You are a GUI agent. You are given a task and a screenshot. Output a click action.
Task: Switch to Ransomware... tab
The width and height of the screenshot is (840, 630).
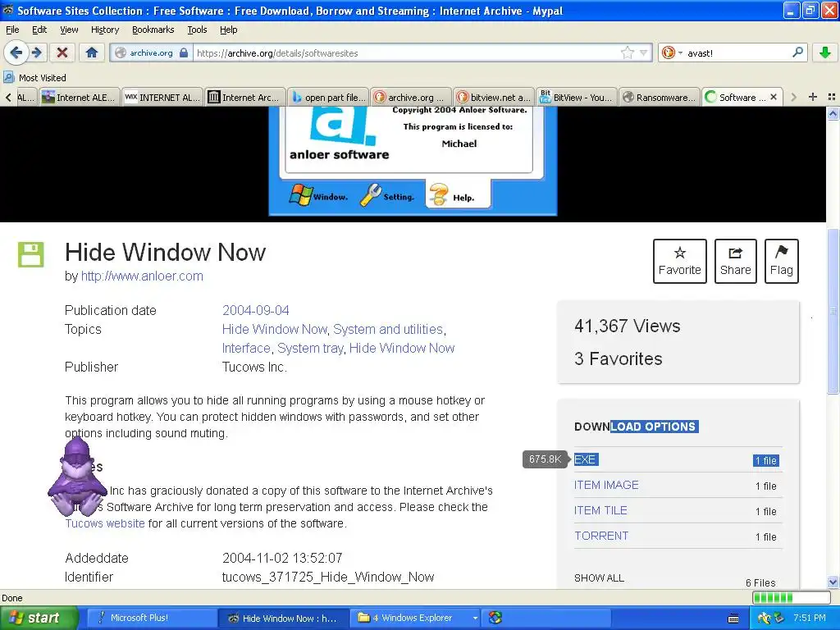click(x=659, y=97)
